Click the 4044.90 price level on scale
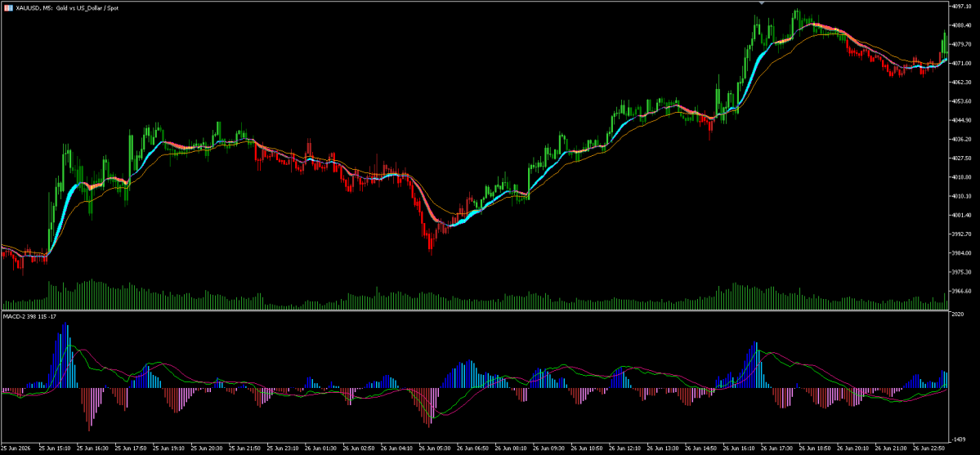980x455 pixels. [962, 120]
